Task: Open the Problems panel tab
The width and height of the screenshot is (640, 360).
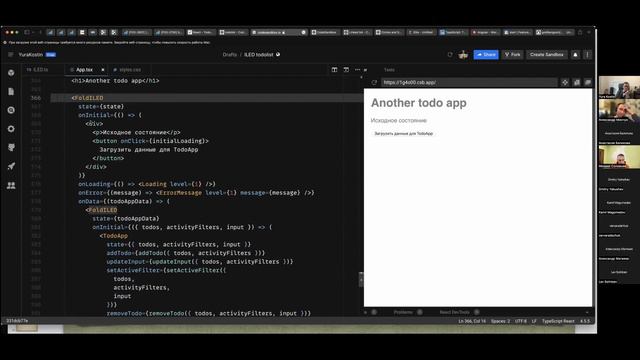Action: (403, 312)
